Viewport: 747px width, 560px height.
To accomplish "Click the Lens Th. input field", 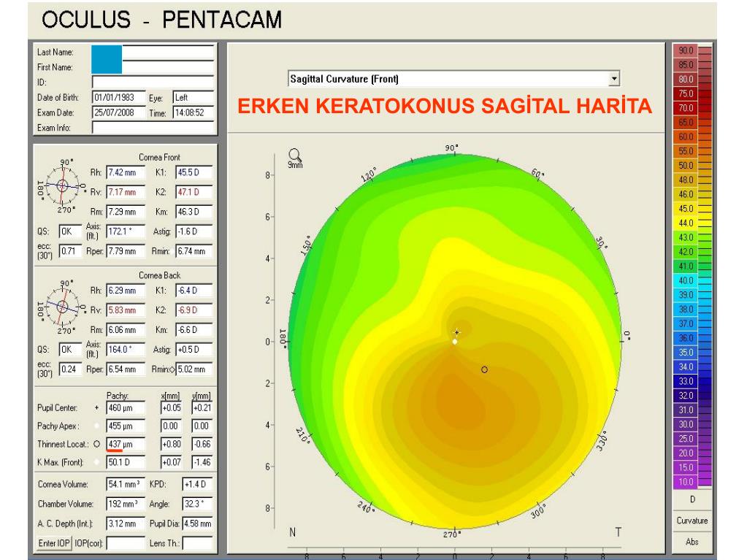I will click(197, 542).
